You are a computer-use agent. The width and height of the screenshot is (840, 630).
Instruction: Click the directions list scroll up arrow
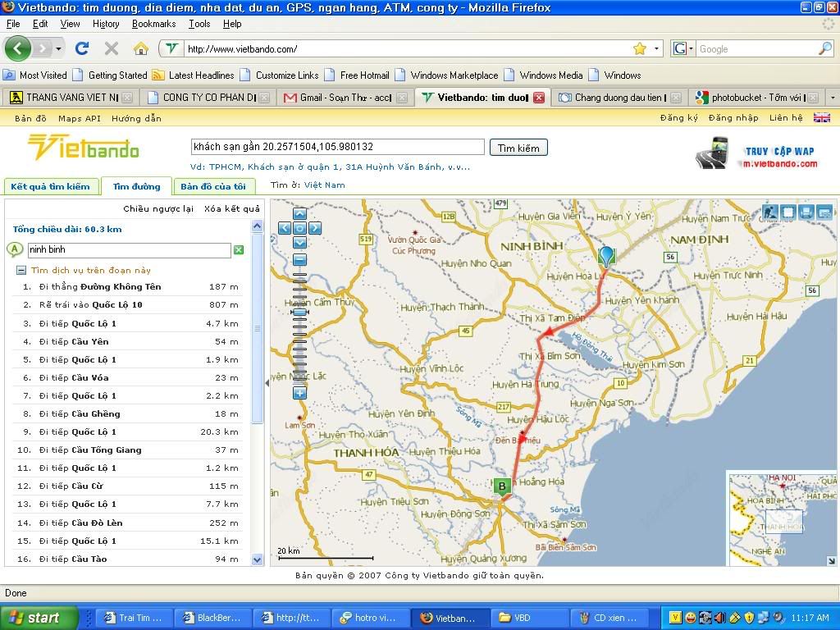[x=257, y=226]
